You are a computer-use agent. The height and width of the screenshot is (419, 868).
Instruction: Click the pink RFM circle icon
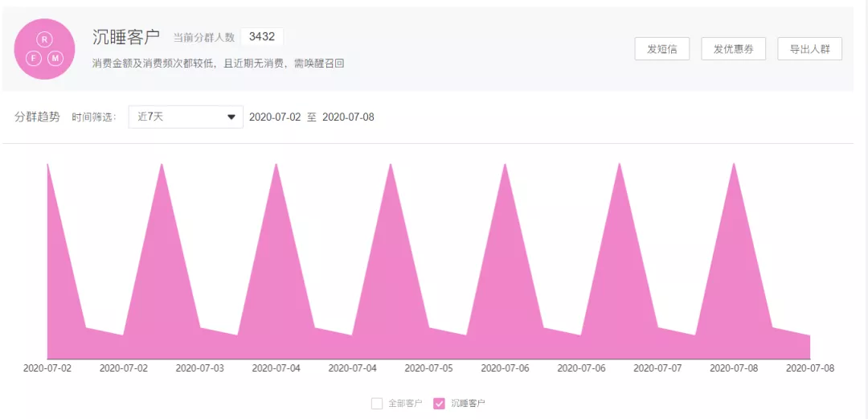click(44, 49)
